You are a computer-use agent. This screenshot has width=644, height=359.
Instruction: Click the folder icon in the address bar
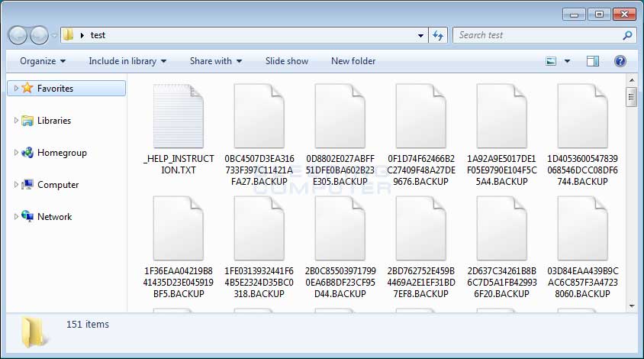(68, 35)
